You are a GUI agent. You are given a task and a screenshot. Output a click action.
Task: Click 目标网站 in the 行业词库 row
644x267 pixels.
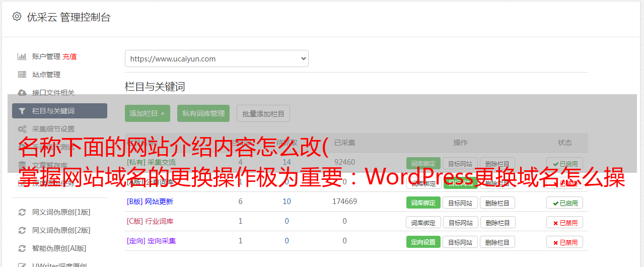460,222
